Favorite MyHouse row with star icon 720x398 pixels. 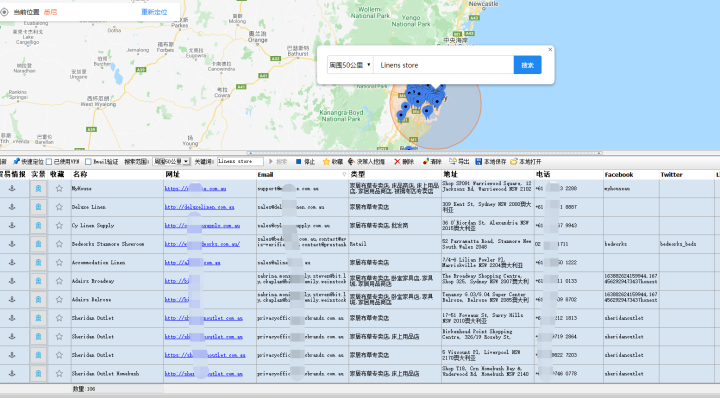point(59,188)
